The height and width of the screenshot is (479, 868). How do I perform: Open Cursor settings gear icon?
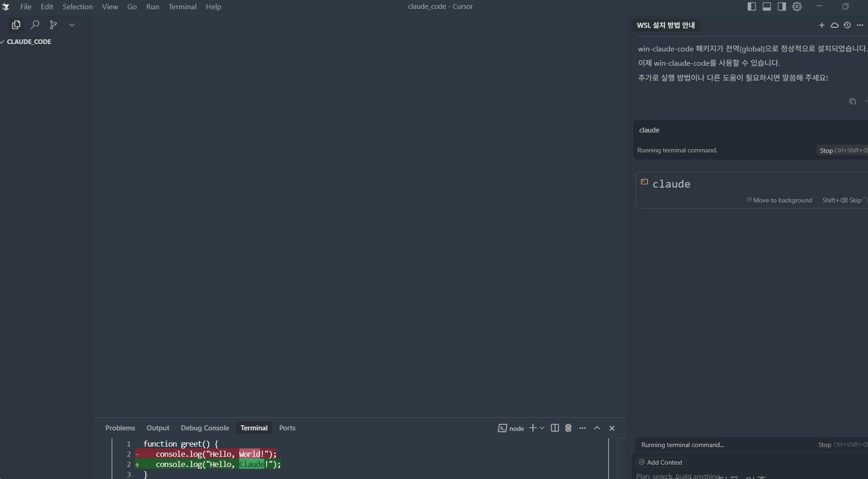[797, 6]
